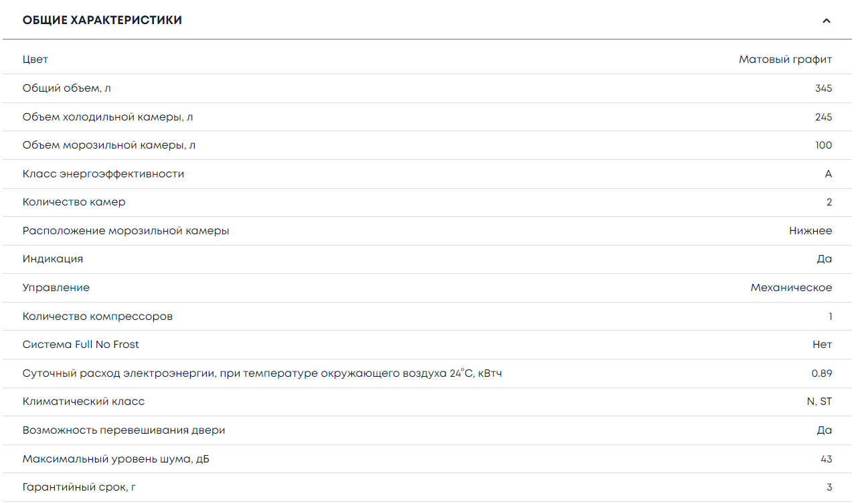Click the Система Full No Frost label
This screenshot has height=504, width=852.
coord(81,345)
